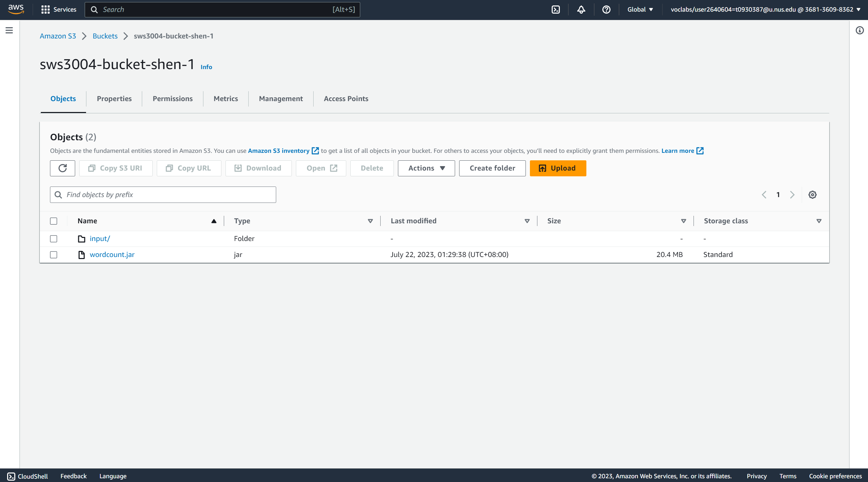Open the Actions dropdown
The height and width of the screenshot is (482, 868).
426,168
